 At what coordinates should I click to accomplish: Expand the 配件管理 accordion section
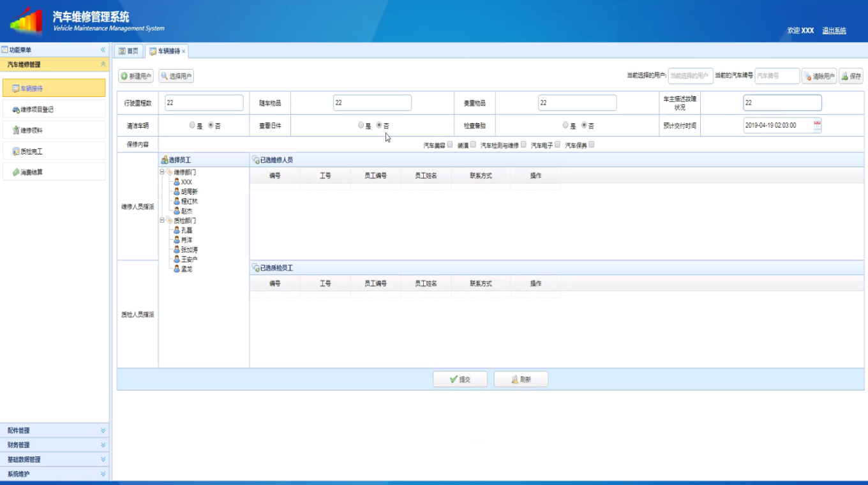point(54,431)
